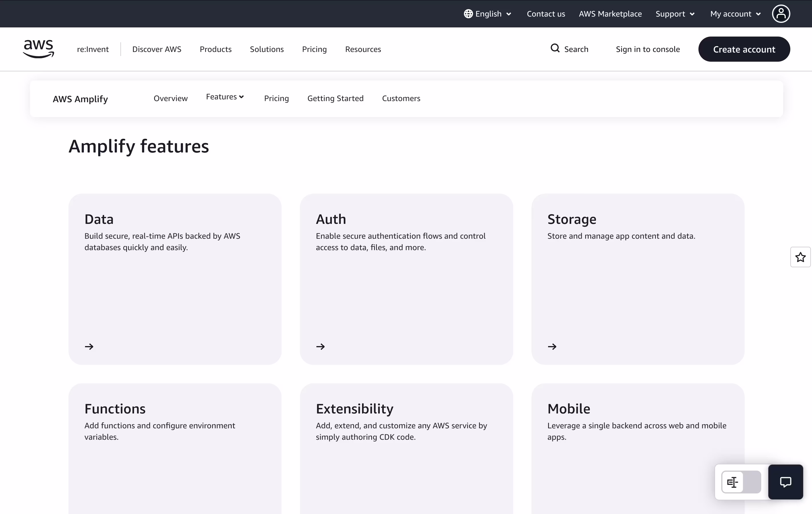The height and width of the screenshot is (514, 812).
Task: Switch to the Getting Started tab
Action: tap(335, 98)
